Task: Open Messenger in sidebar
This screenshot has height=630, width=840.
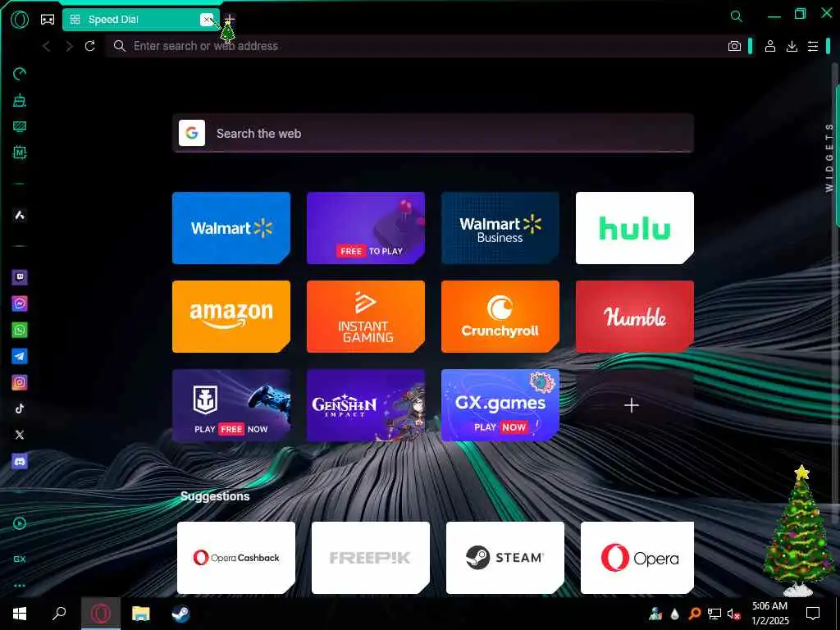Action: (20, 304)
